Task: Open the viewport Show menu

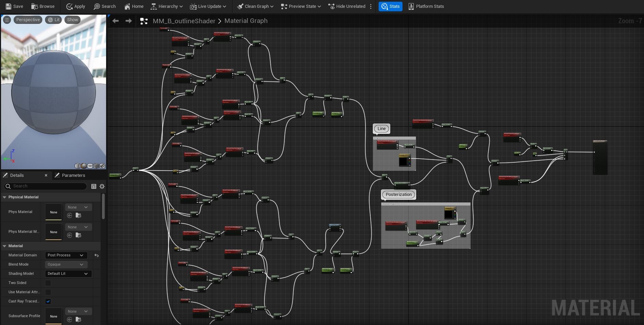Action: [72, 20]
